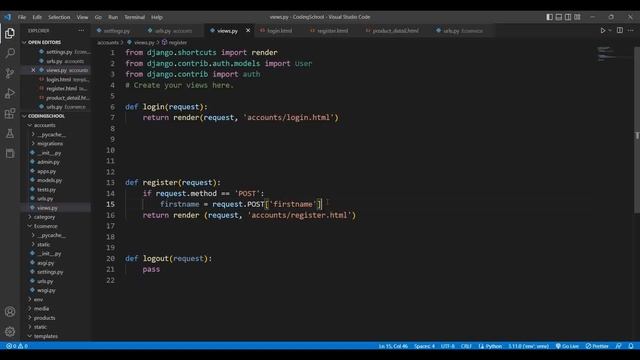Close the views.py editor tab
640x360 pixels.
coord(248,31)
